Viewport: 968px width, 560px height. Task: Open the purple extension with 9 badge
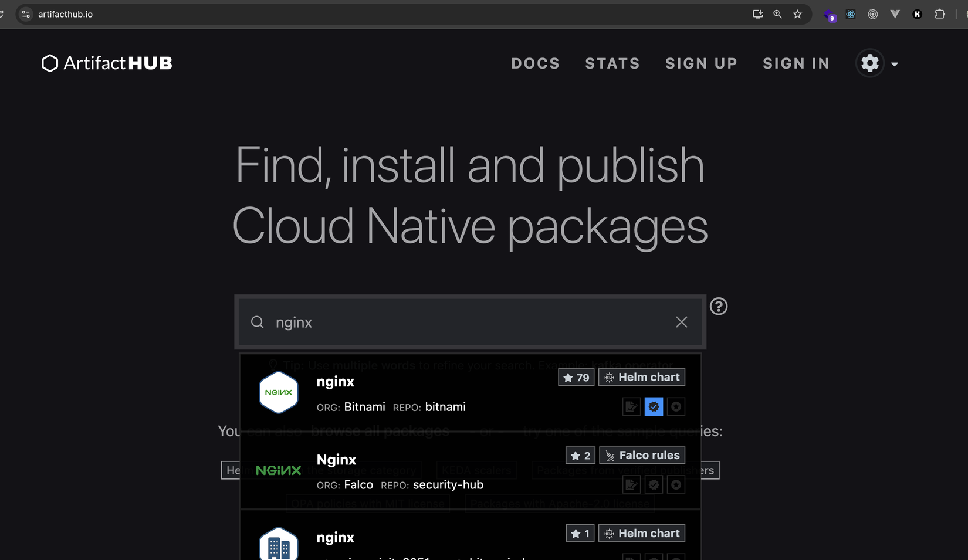(830, 15)
